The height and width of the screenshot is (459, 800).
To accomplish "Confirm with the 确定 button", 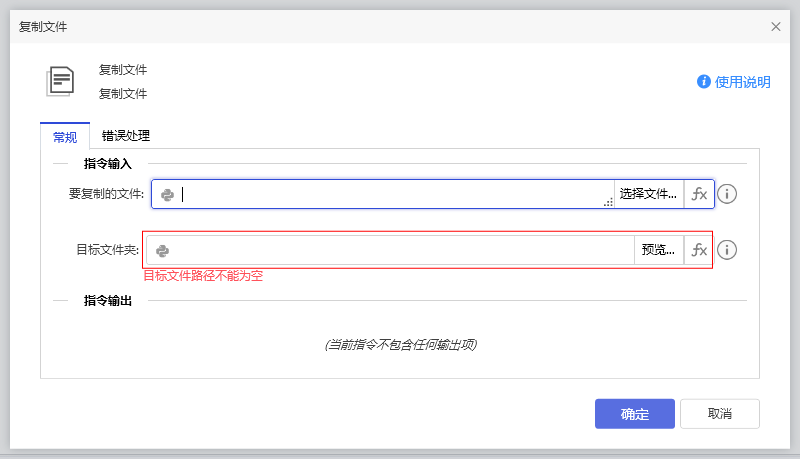I will tap(634, 414).
